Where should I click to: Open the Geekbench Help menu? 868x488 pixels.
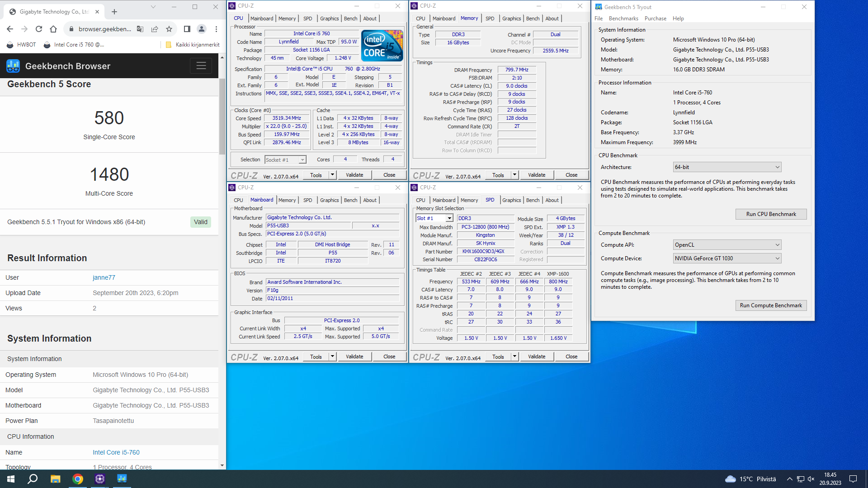(x=678, y=19)
